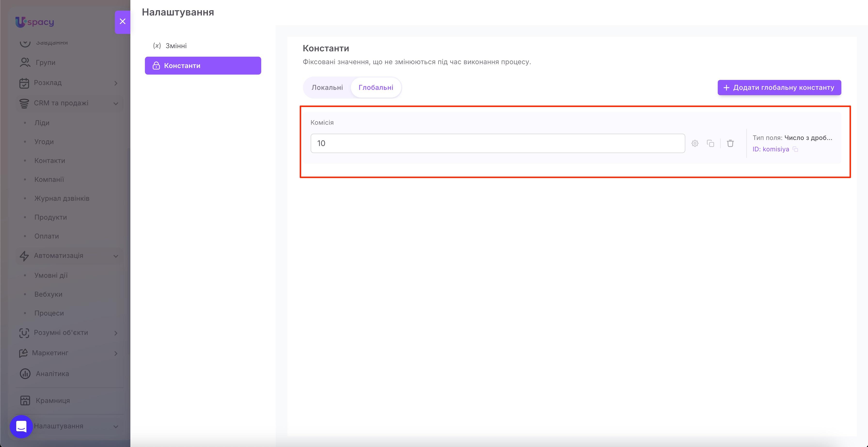
Task: Click the Завдання sidebar item
Action: pos(52,42)
